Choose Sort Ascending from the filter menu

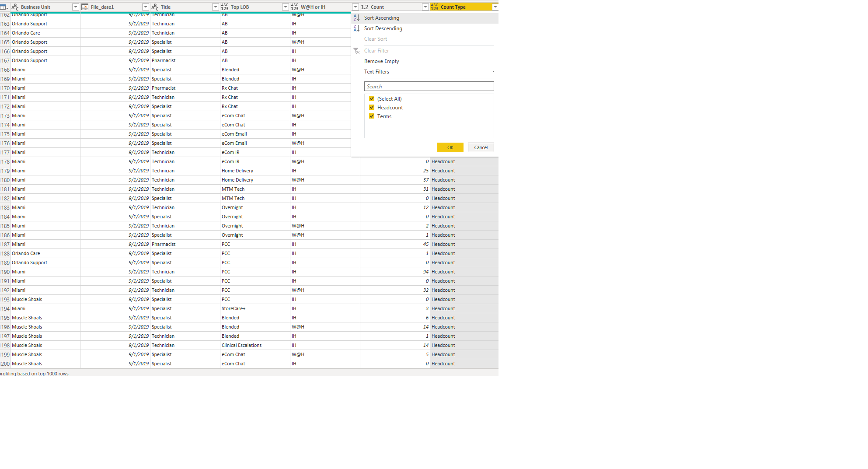tap(425, 18)
